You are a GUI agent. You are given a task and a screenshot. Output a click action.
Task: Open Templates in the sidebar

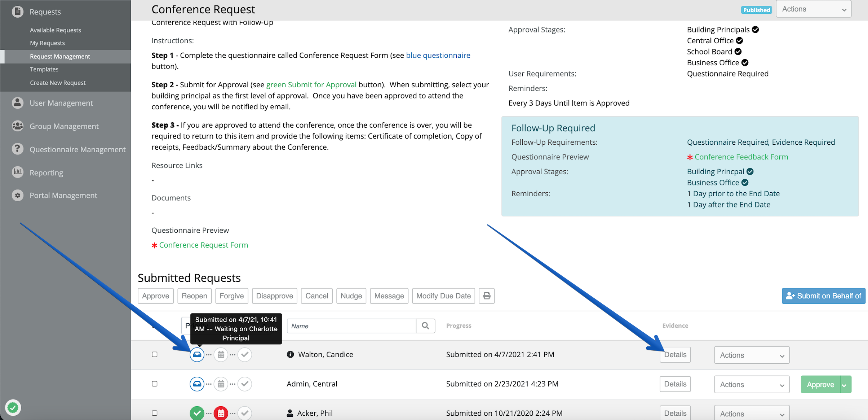pyautogui.click(x=44, y=69)
